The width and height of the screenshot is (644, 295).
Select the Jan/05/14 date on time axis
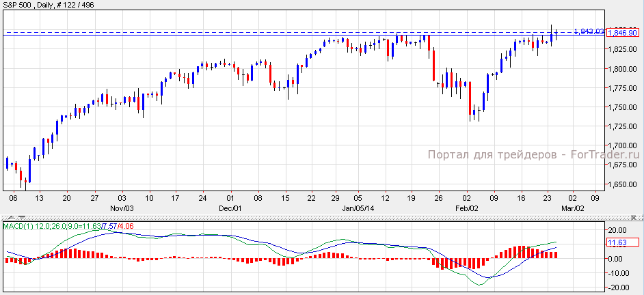pyautogui.click(x=358, y=208)
